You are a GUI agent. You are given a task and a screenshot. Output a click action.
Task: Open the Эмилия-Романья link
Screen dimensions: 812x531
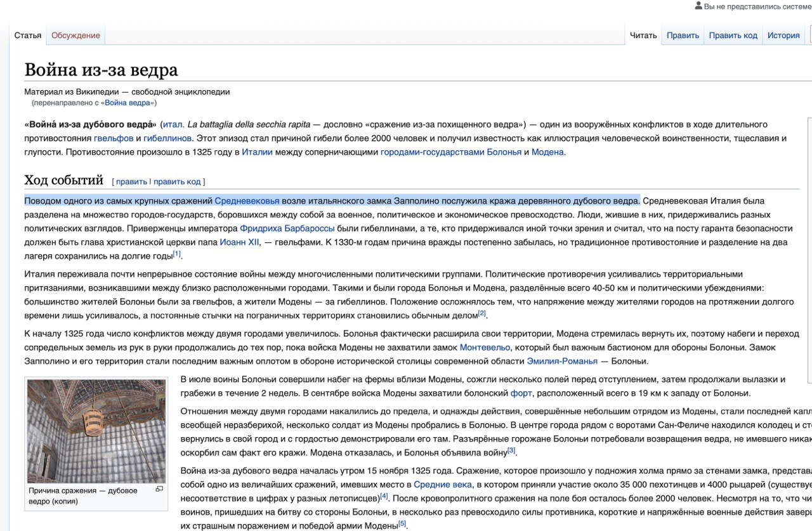point(562,362)
